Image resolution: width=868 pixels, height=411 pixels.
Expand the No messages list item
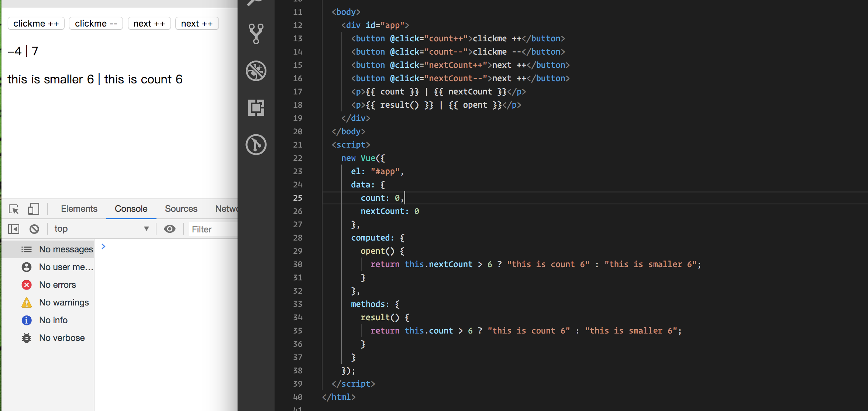click(66, 249)
